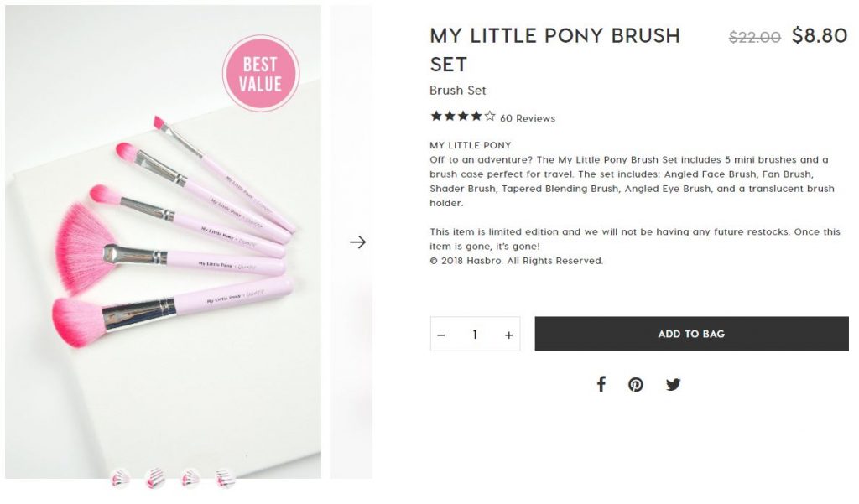Click the Brush Set category subtitle

[x=457, y=91]
